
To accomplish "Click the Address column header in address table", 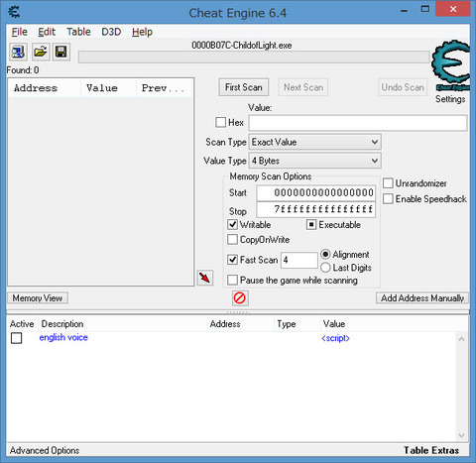I will (x=241, y=324).
